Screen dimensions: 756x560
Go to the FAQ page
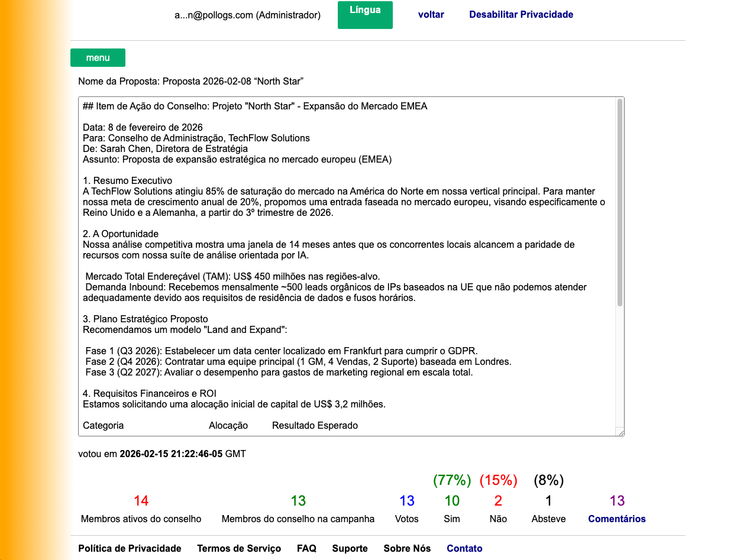306,548
